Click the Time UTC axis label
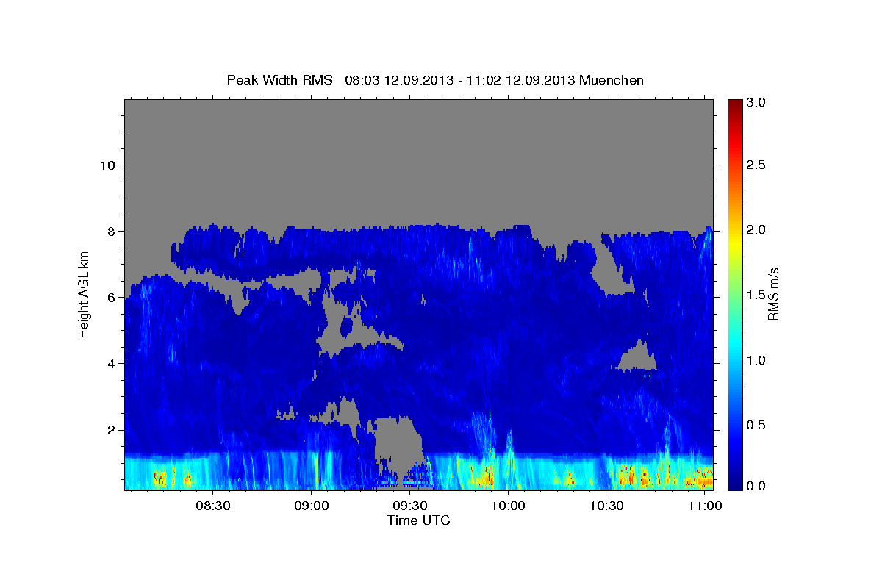Screen dimensions: 882x588 pyautogui.click(x=418, y=520)
